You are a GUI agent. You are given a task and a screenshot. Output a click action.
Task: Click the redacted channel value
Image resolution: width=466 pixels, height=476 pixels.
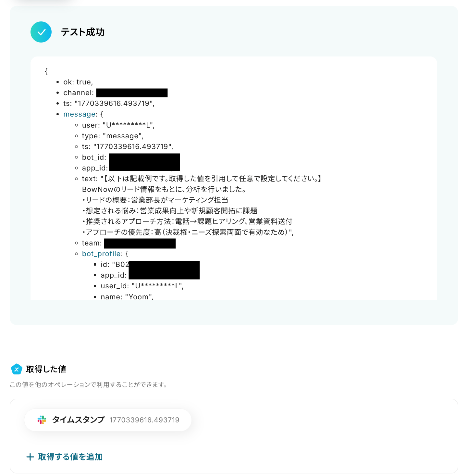[132, 93]
